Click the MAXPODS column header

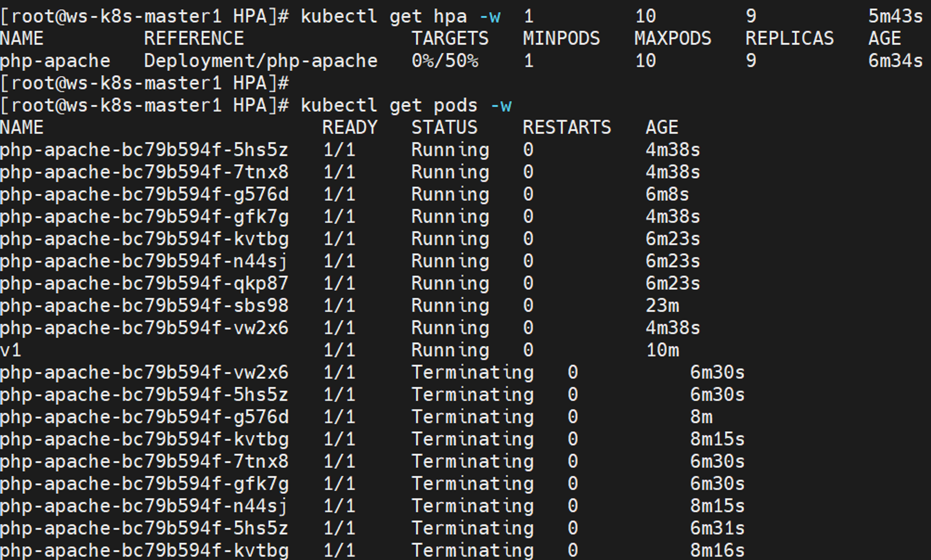[673, 39]
